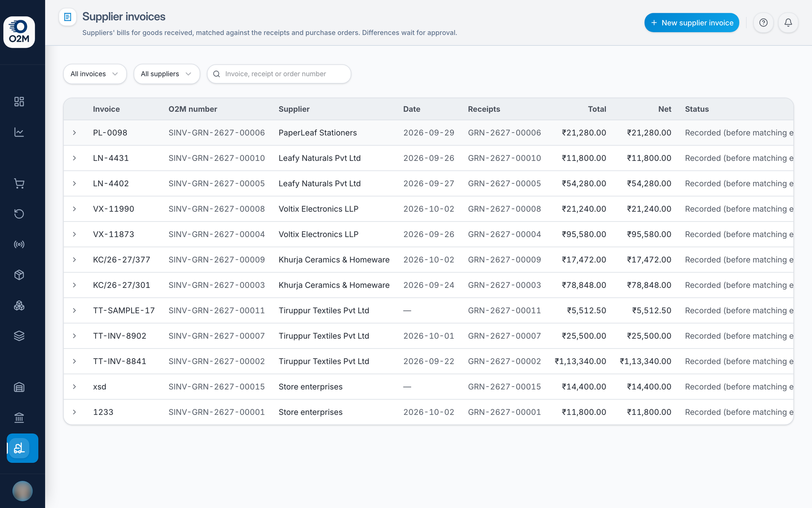Open the All suppliers filter dropdown
Screen dimensions: 812x508
pos(167,74)
